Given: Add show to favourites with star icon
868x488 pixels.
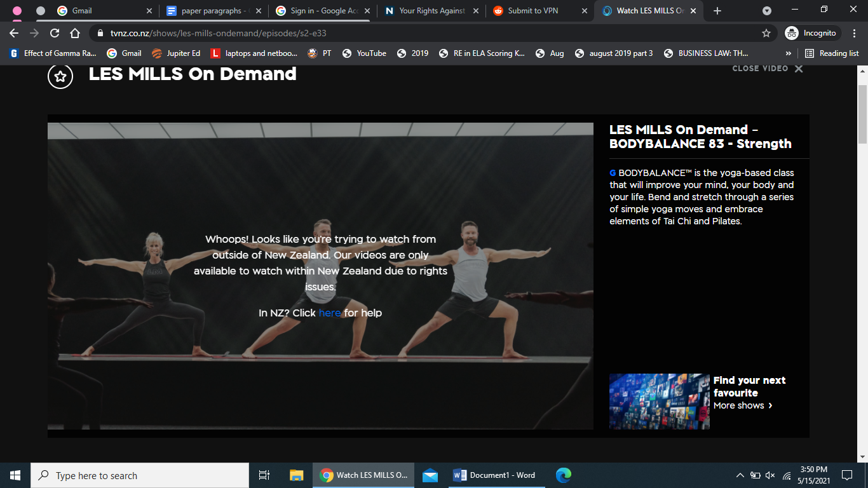Looking at the screenshot, I should click(x=60, y=76).
